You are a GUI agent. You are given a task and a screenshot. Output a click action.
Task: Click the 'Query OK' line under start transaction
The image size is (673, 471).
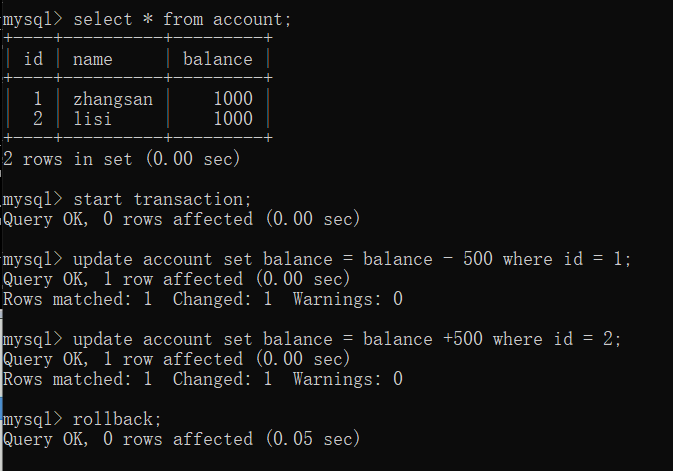coord(182,219)
